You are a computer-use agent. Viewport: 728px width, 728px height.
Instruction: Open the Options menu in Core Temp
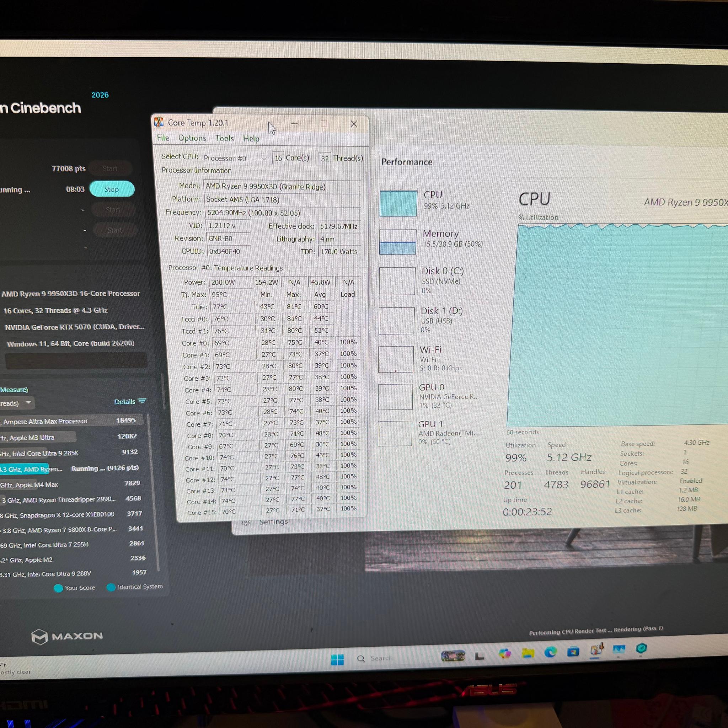[192, 138]
